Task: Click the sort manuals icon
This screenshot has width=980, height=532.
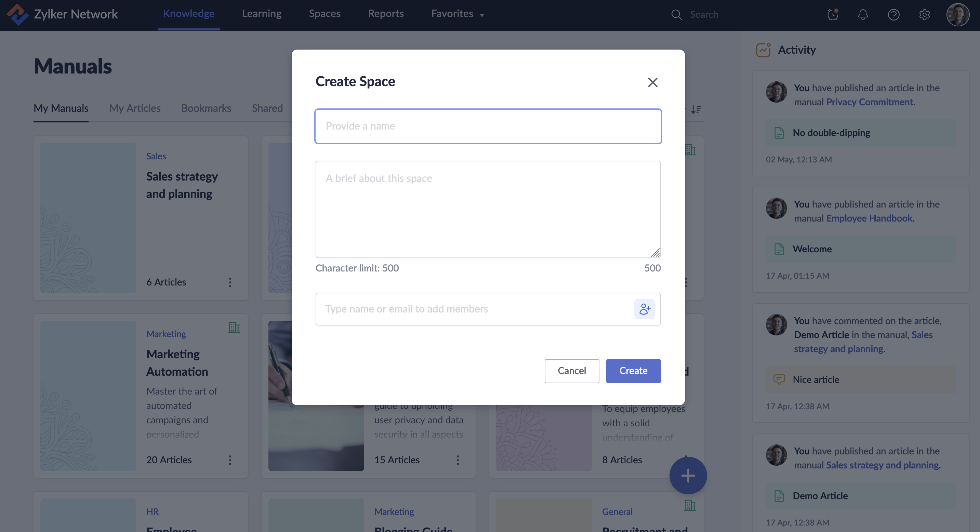Action: (696, 109)
